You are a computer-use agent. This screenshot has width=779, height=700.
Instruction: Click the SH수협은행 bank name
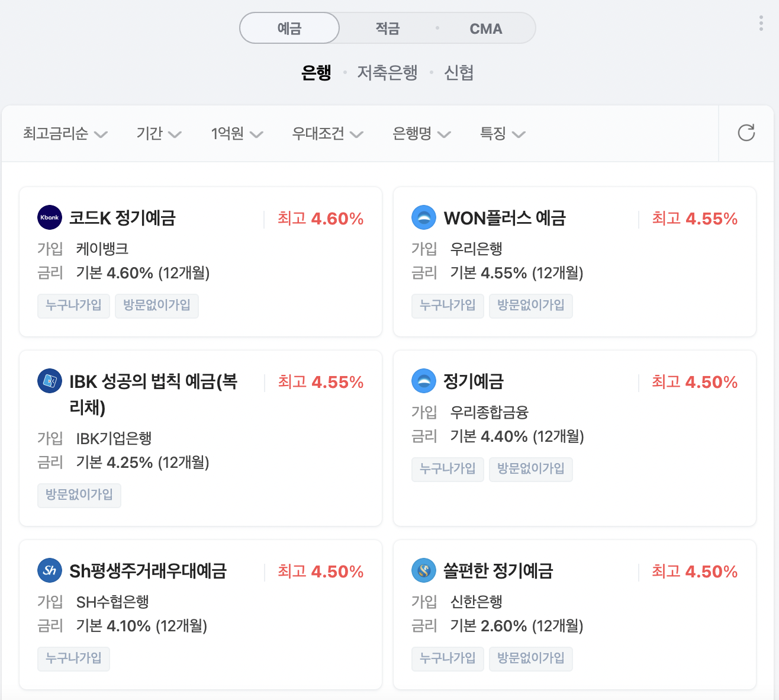point(112,602)
